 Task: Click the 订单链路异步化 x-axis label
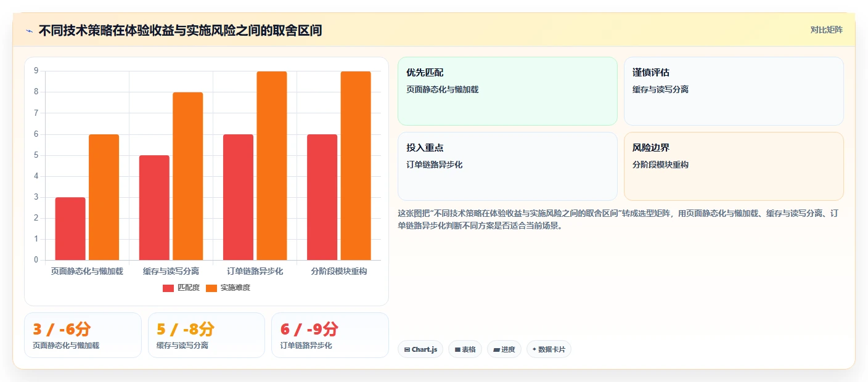coord(255,271)
